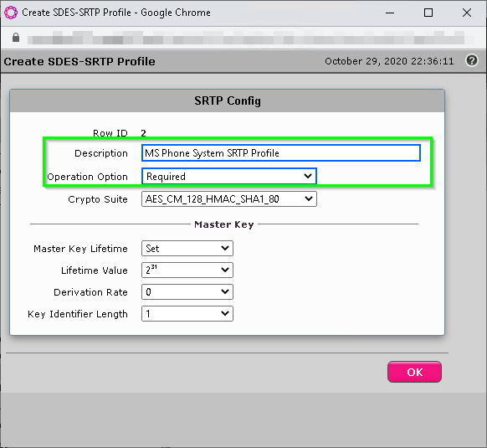
Task: Click the Crypto Suite chevron arrow
Action: [x=309, y=198]
